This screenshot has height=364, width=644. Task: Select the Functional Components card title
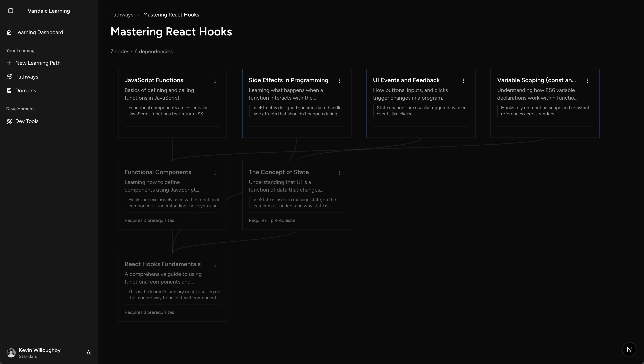158,172
